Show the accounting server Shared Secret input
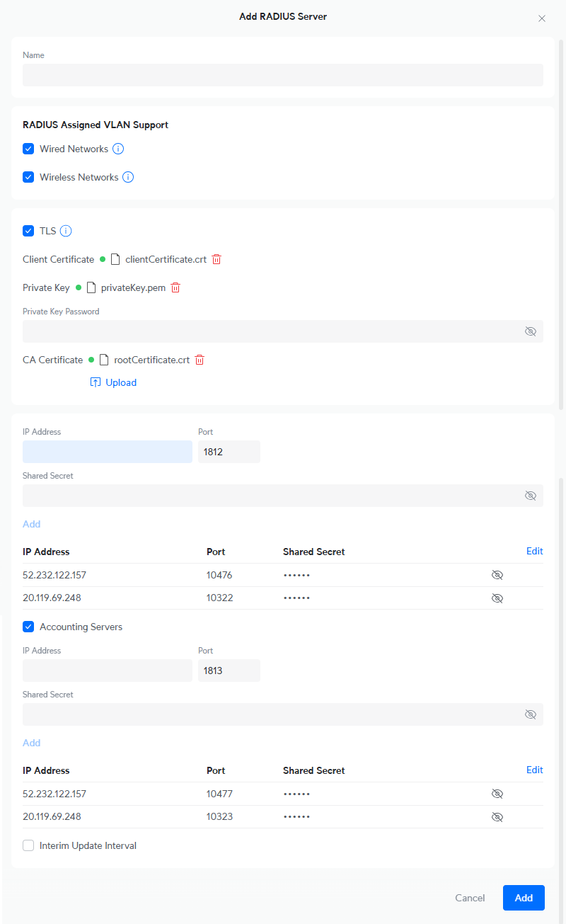This screenshot has height=924, width=566. tap(531, 714)
